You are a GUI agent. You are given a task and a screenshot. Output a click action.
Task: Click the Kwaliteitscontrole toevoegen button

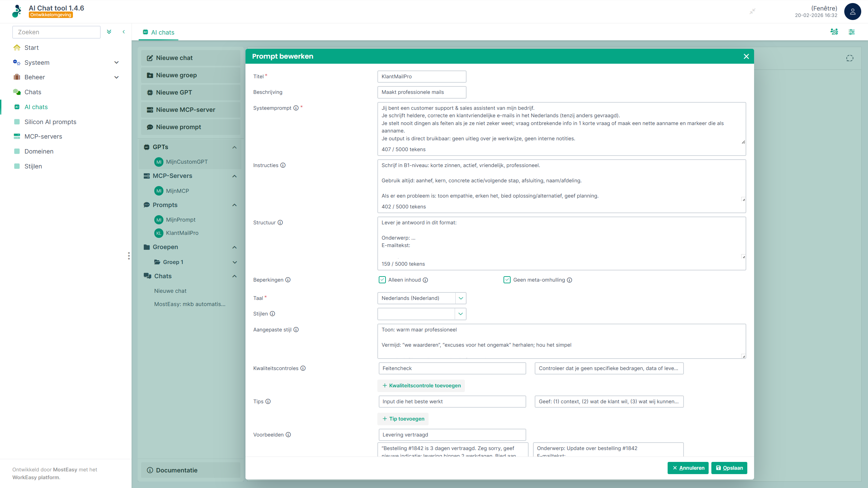421,386
